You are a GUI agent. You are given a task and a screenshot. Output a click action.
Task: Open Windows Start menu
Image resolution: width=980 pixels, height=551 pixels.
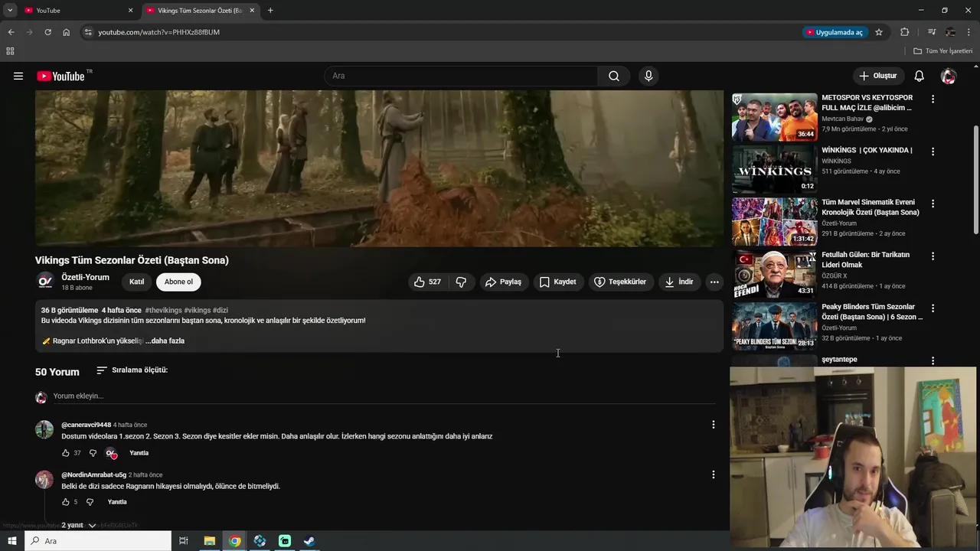pyautogui.click(x=11, y=541)
